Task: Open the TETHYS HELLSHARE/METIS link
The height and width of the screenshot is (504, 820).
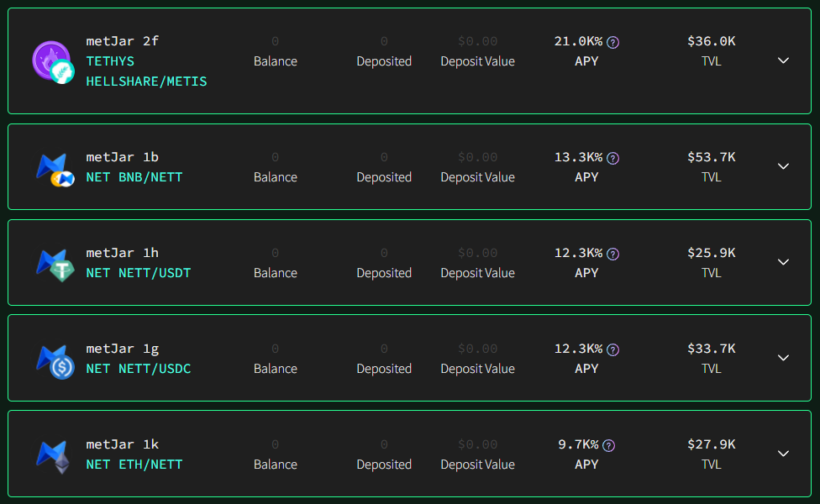Action: click(146, 71)
